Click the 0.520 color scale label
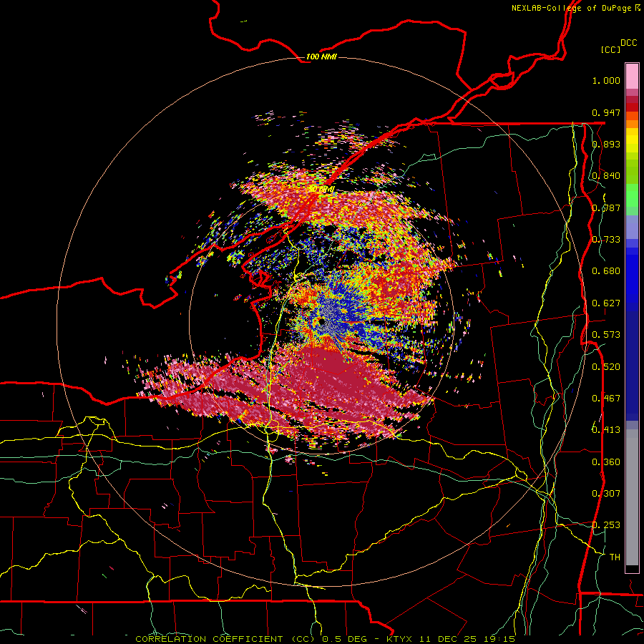 tap(606, 367)
